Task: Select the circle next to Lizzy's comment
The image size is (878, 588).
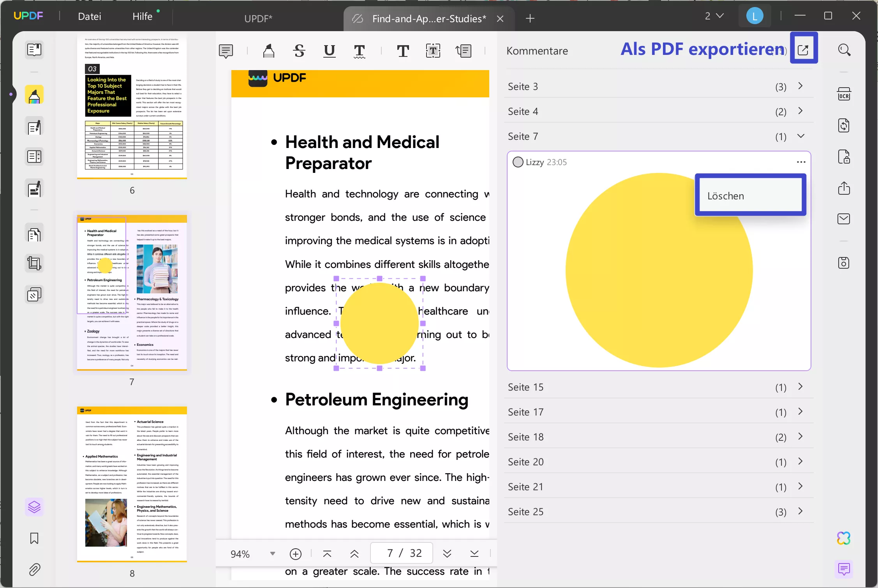Action: (x=518, y=162)
